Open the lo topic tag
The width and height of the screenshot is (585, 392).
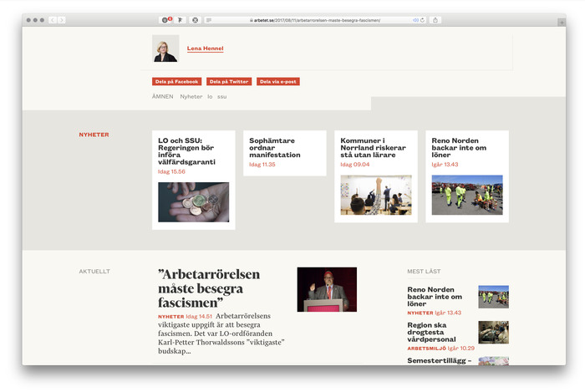[x=210, y=97]
